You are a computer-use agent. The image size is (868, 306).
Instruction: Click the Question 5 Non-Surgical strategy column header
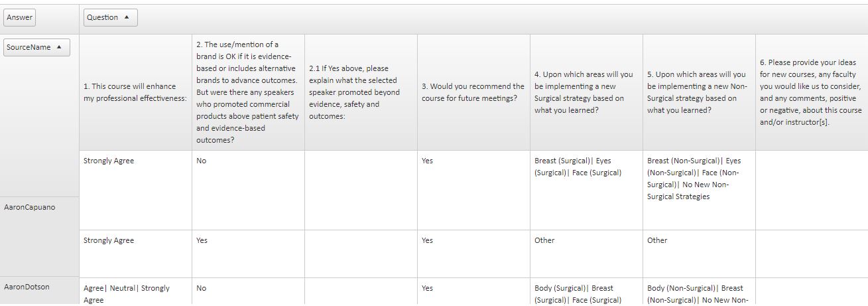(x=700, y=92)
